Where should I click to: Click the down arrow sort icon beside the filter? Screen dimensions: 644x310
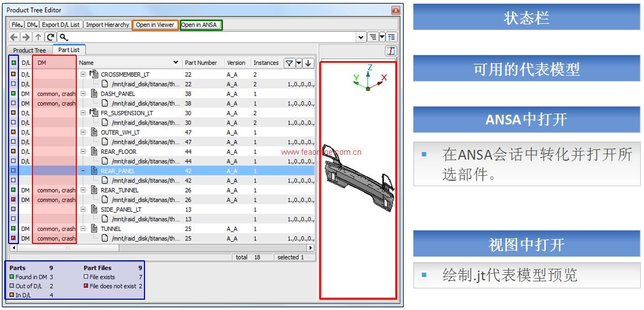point(308,63)
